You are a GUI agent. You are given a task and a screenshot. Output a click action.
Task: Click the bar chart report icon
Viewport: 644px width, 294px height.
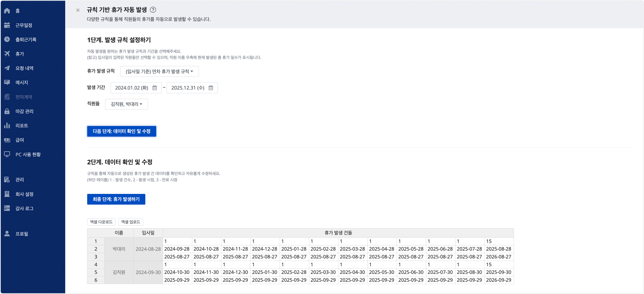coord(7,126)
